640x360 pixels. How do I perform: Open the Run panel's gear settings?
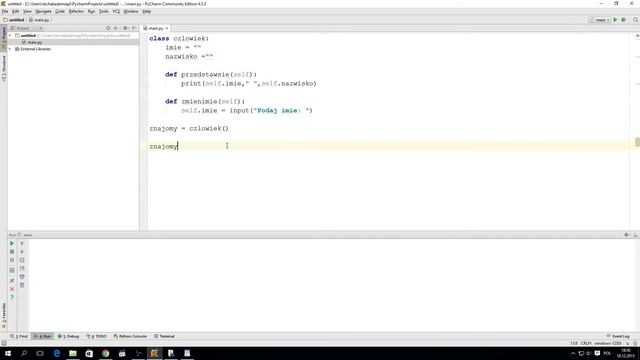(627, 235)
